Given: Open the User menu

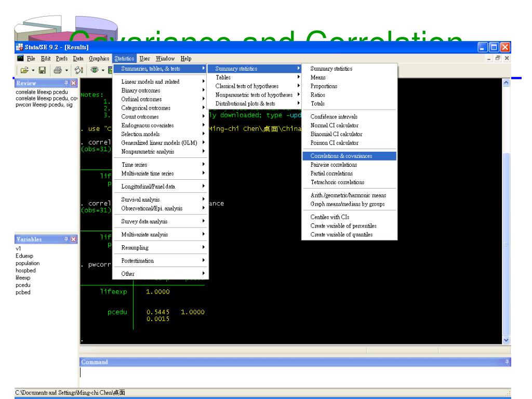Looking at the screenshot, I should click(144, 58).
